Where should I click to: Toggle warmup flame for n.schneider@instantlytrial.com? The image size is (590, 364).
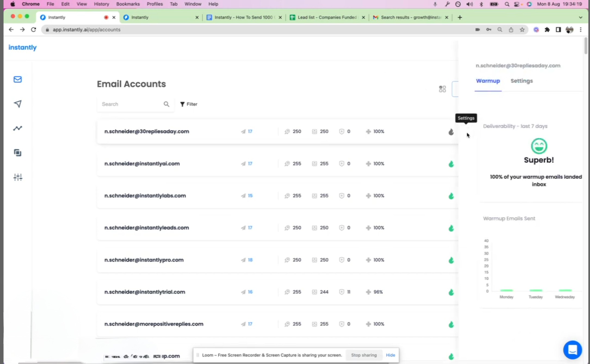click(451, 292)
